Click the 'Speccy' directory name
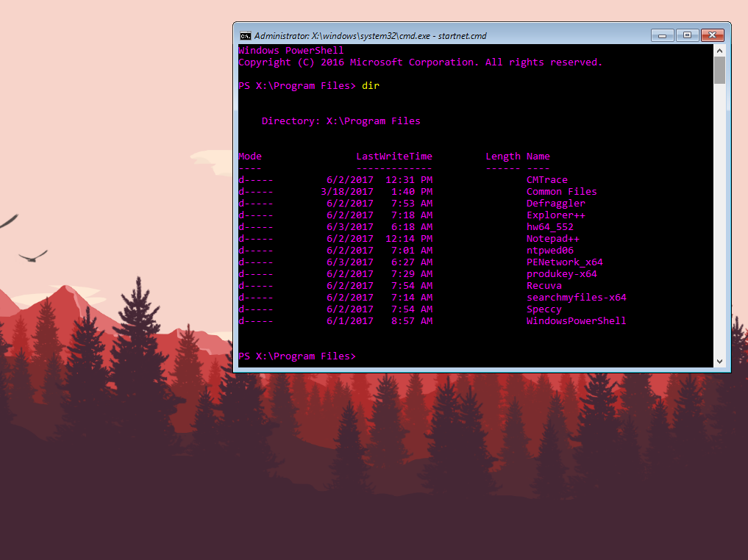 coord(544,309)
